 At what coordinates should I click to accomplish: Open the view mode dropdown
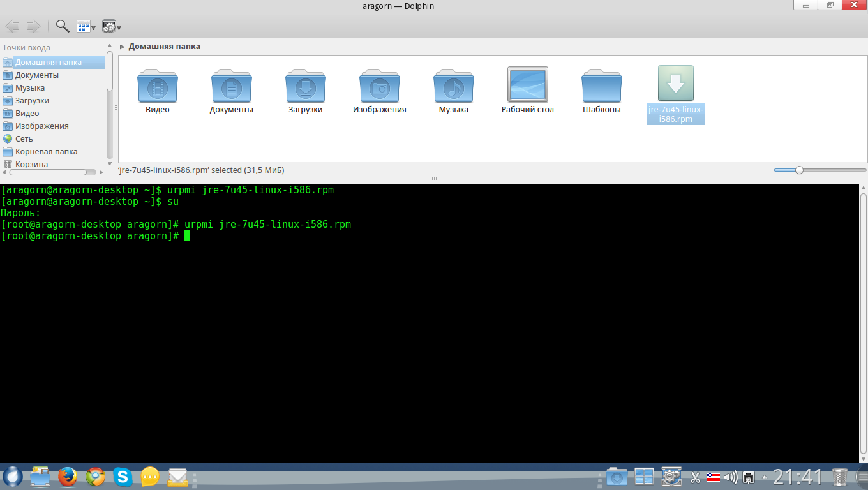pos(86,26)
